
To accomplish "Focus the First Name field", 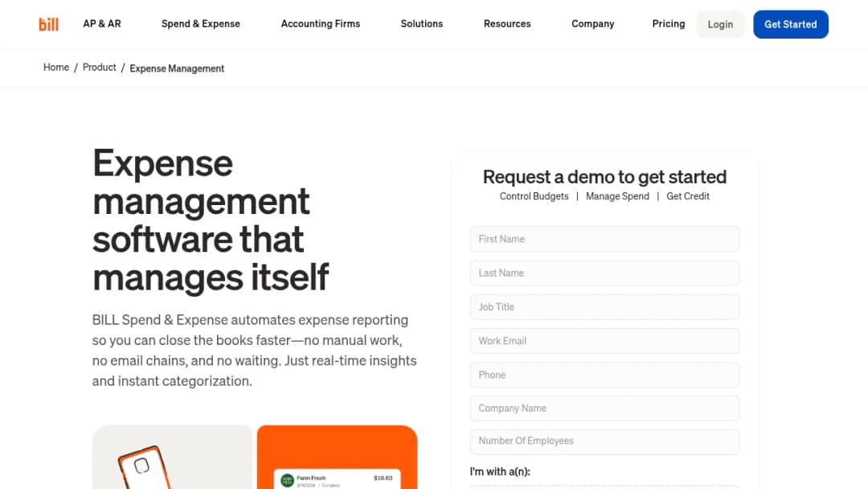I will pyautogui.click(x=604, y=239).
